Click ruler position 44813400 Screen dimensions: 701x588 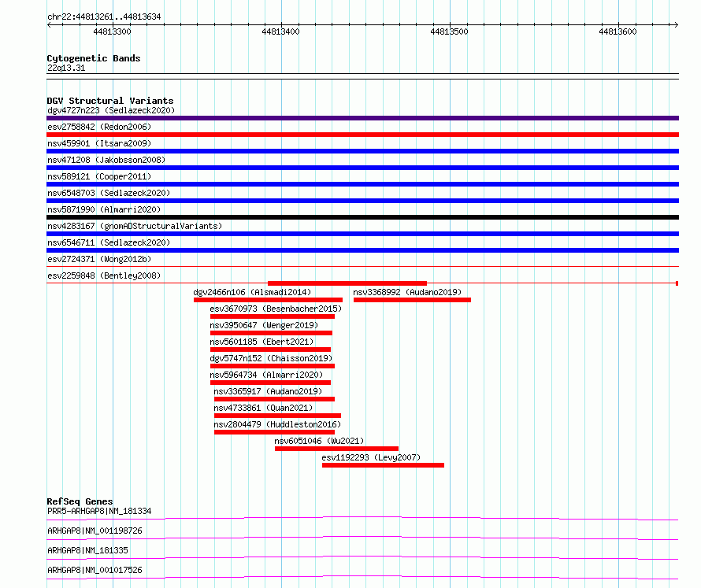280,31
